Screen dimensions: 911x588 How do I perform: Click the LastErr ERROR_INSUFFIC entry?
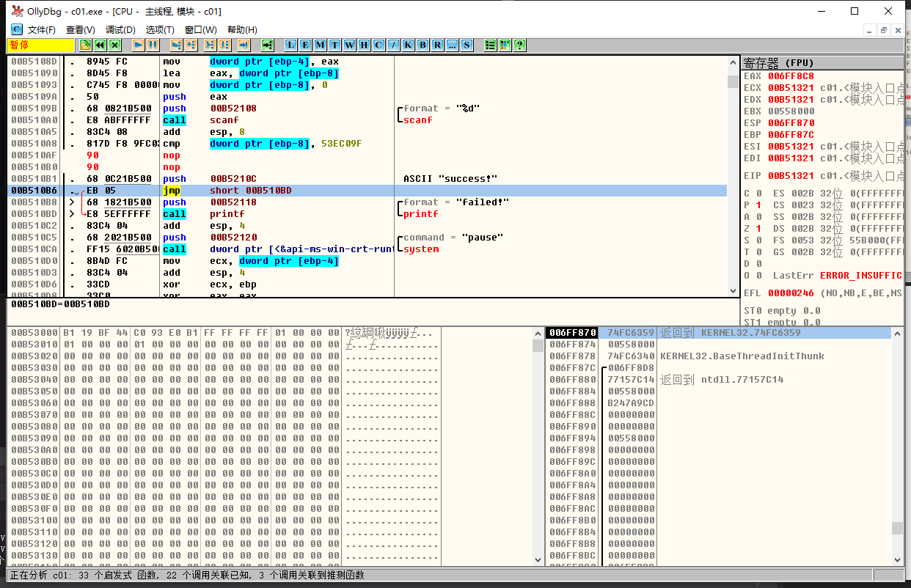(838, 276)
